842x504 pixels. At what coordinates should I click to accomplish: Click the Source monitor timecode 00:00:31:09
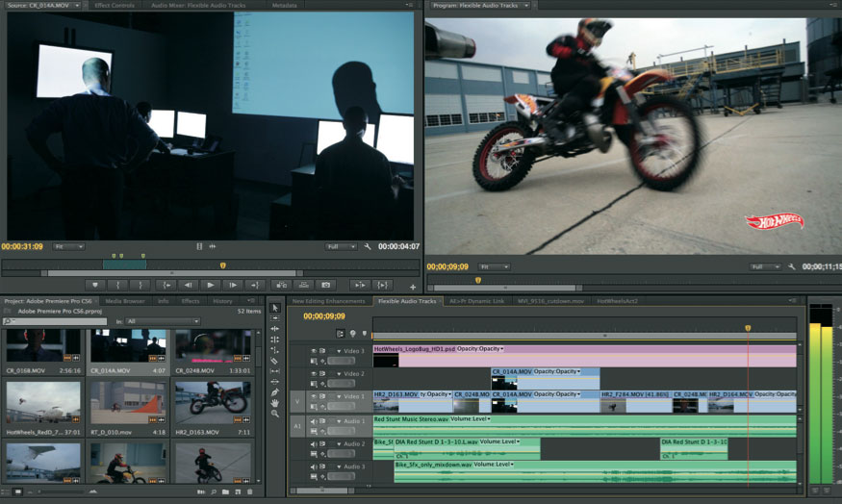(x=23, y=247)
